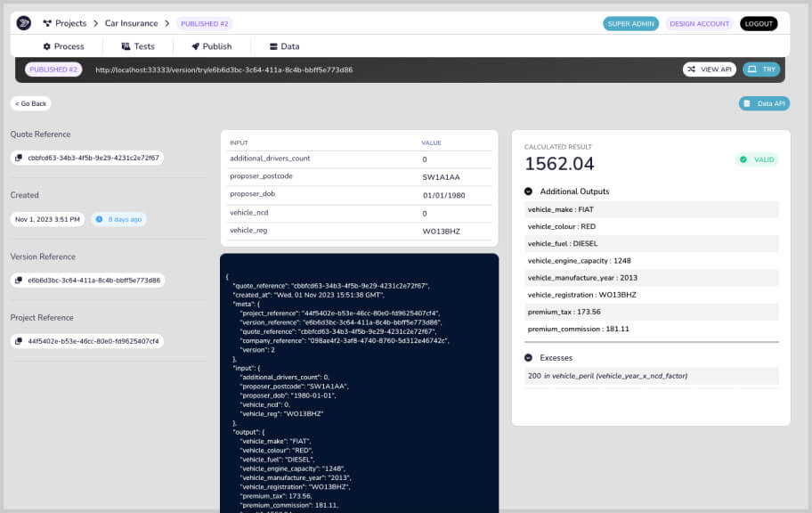Screen dimensions: 812x513
Task: Click the quote reference cbbfcd63 pill
Action: click(x=87, y=158)
